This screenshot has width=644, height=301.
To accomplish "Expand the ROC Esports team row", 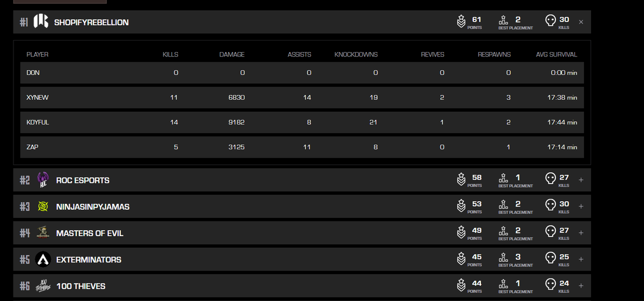I will pyautogui.click(x=581, y=180).
